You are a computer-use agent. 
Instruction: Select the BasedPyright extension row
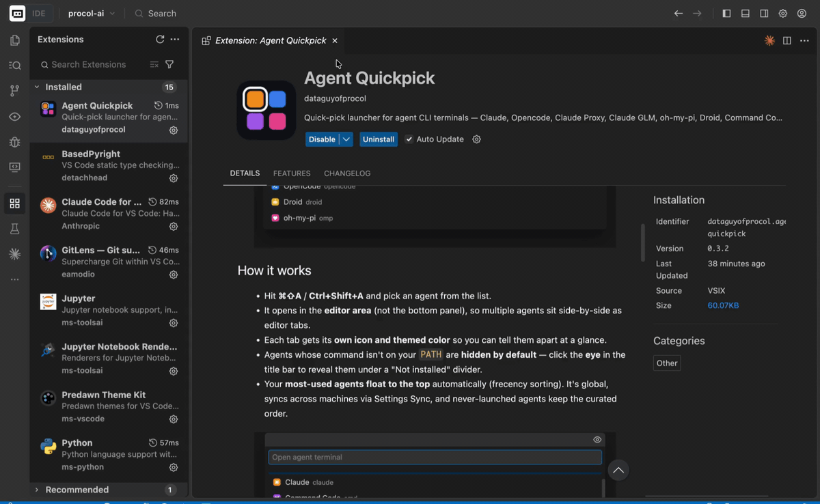[109, 167]
